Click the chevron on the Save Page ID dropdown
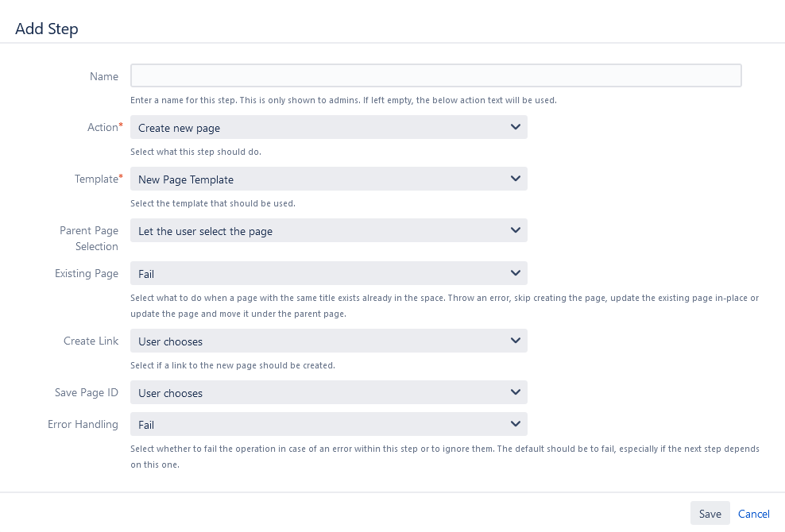 (515, 392)
